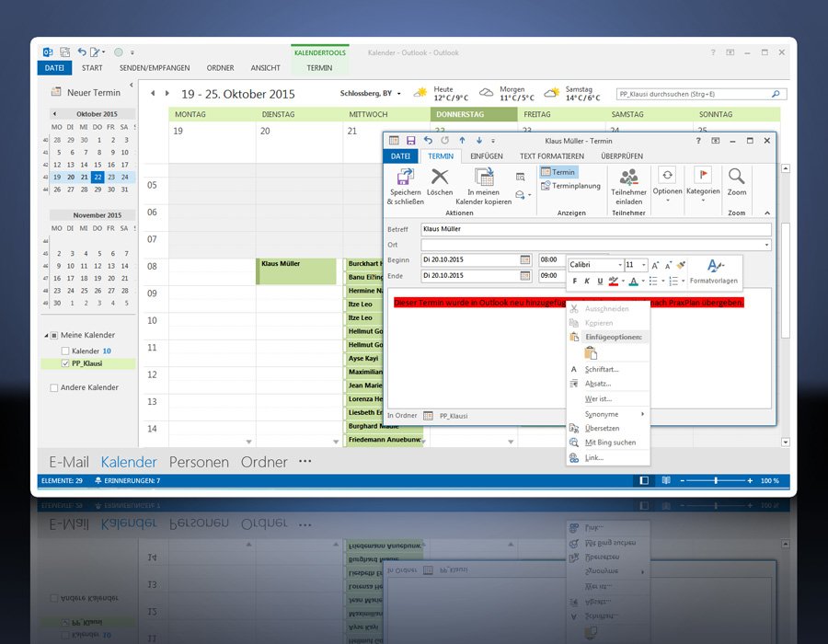The height and width of the screenshot is (644, 828).
Task: Click Neuer Termin in main window
Action: [x=86, y=92]
